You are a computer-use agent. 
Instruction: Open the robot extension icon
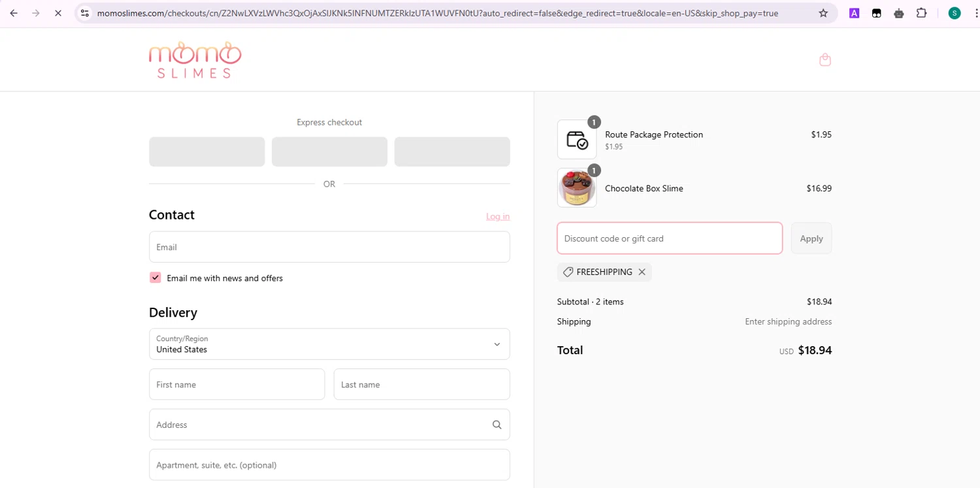tap(899, 13)
